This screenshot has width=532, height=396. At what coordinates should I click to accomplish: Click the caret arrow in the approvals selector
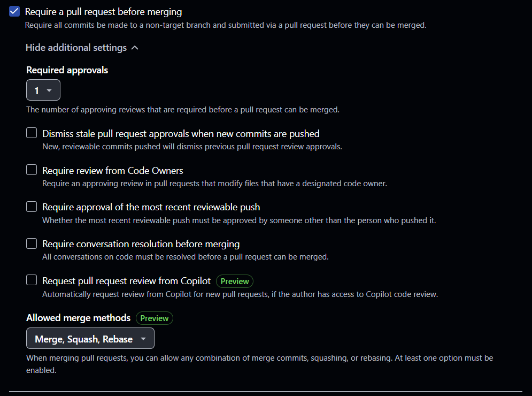click(49, 90)
